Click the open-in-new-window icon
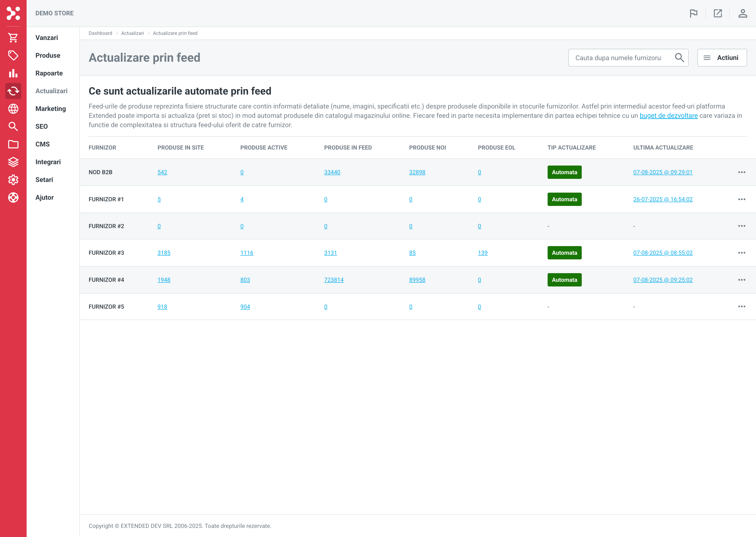The height and width of the screenshot is (537, 756). point(718,13)
